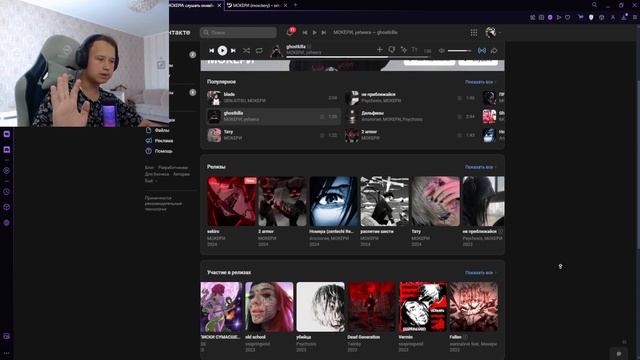Open the white sketch album cover
The height and width of the screenshot is (360, 640).
pos(320,307)
